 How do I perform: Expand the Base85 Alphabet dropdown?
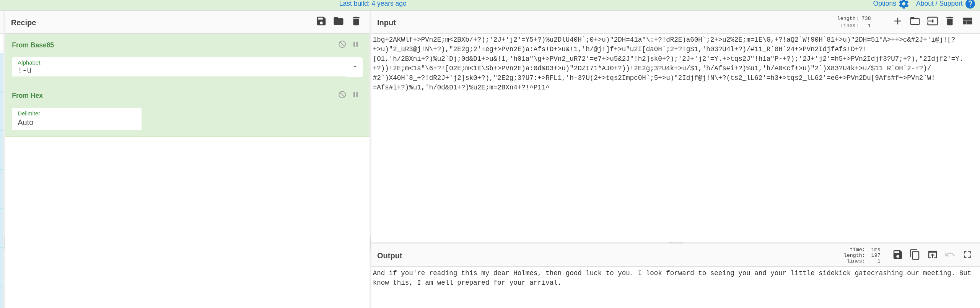[x=355, y=67]
